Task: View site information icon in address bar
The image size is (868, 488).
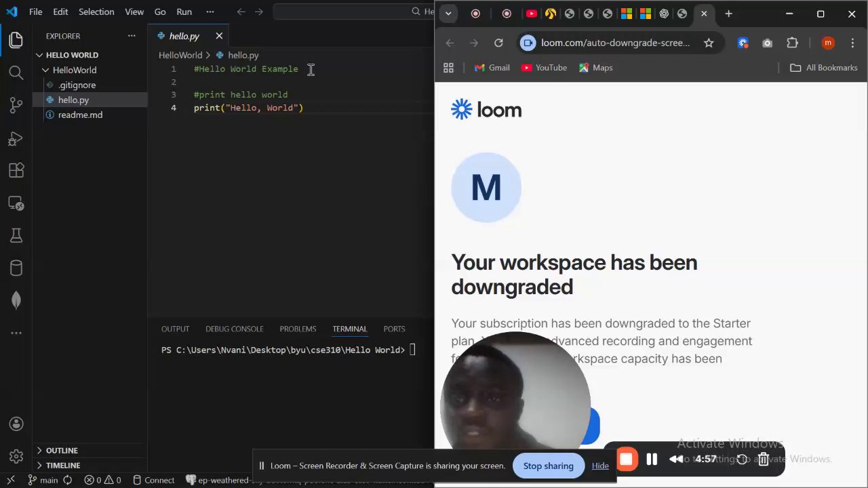Action: (x=528, y=43)
